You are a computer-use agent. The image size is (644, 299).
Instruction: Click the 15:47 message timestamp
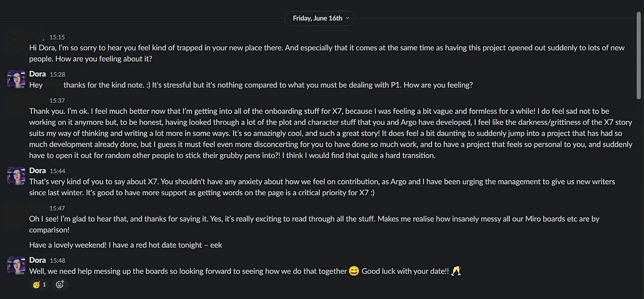coord(57,208)
